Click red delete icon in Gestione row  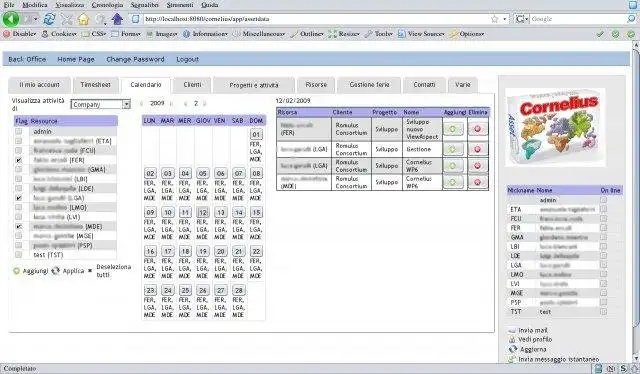(x=478, y=149)
